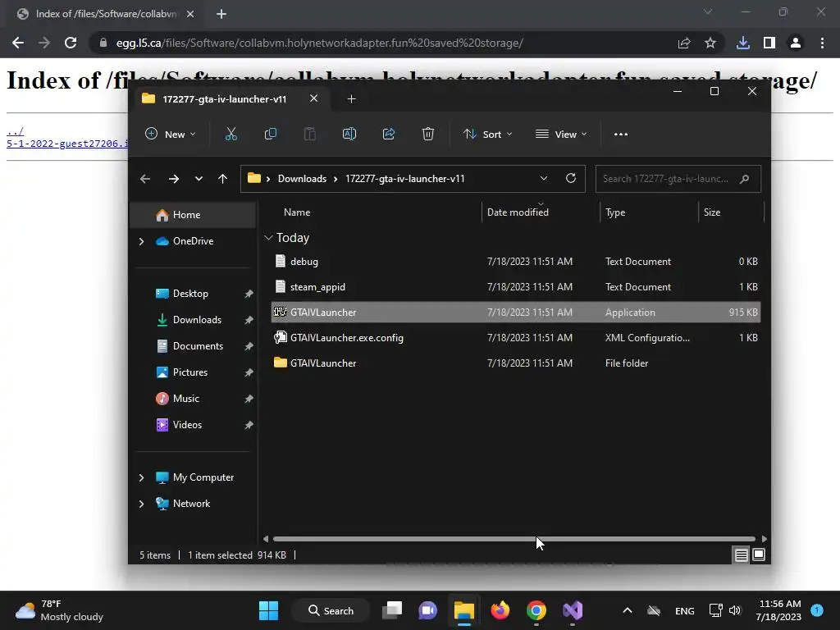Open the View dropdown menu
The image size is (840, 630).
click(561, 134)
